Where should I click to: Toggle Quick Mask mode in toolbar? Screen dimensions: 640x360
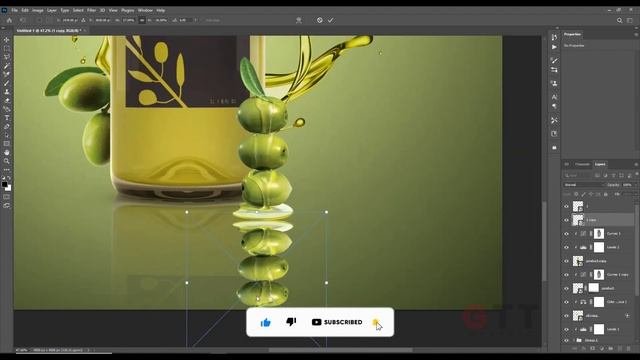pyautogui.click(x=7, y=197)
